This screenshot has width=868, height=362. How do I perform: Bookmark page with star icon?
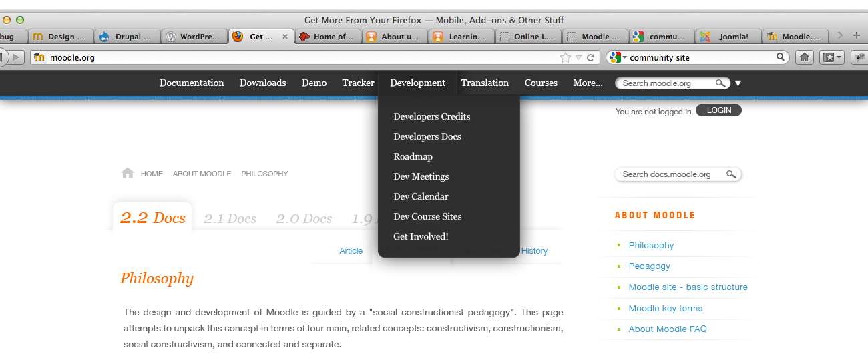566,57
